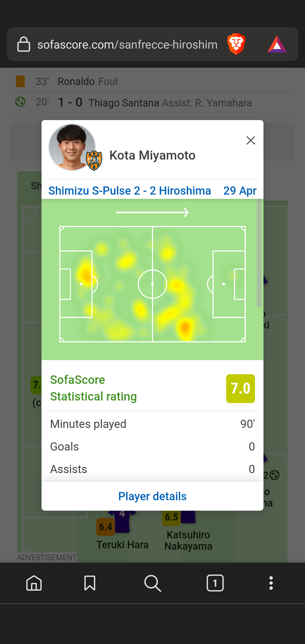Tap the Kota Miyamoto player name
The width and height of the screenshot is (305, 644).
(152, 155)
